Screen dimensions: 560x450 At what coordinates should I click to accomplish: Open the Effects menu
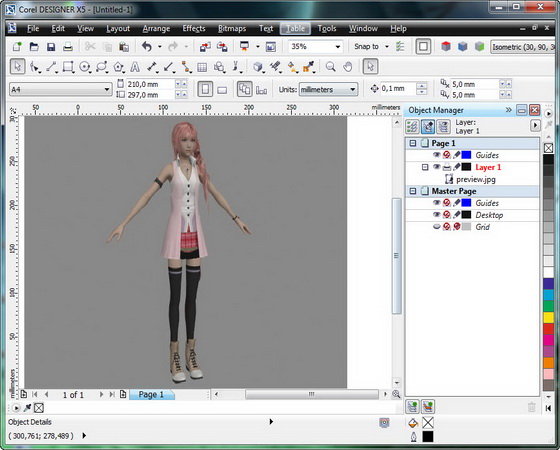(x=194, y=29)
